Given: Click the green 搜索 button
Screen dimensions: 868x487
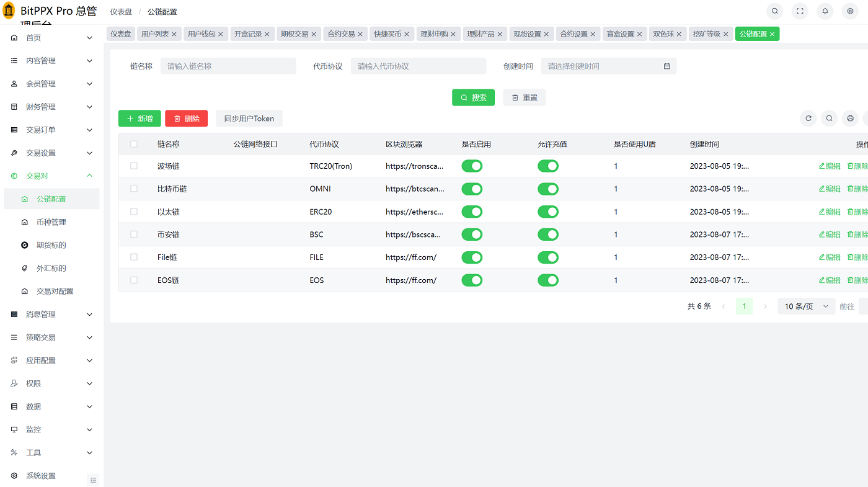Looking at the screenshot, I should [x=473, y=97].
